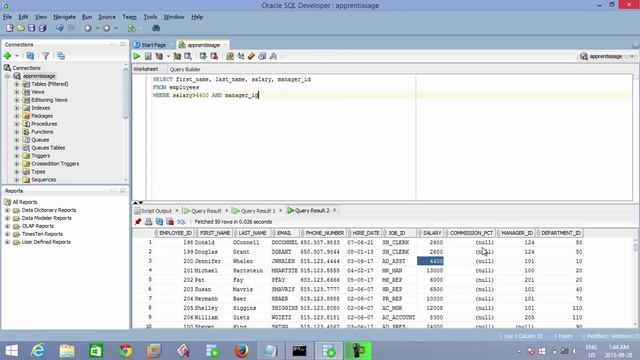Run the statement with green play icon
640x360 pixels.
coord(137,56)
